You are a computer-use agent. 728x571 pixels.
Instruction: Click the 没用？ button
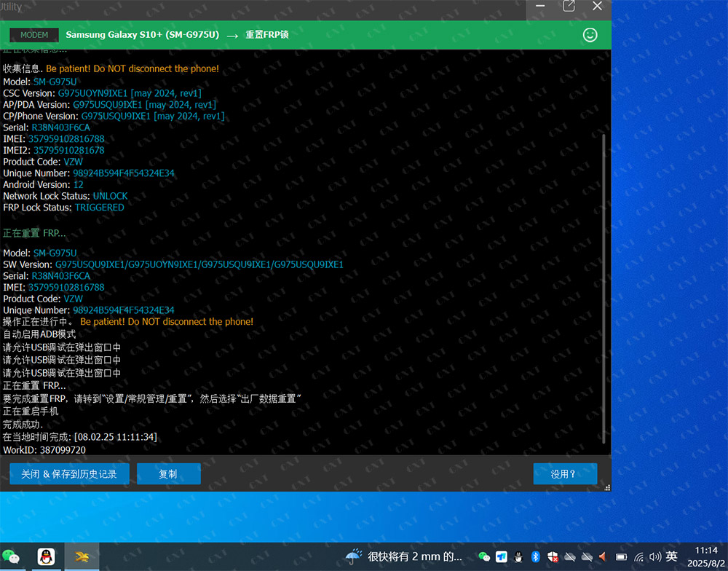click(565, 474)
